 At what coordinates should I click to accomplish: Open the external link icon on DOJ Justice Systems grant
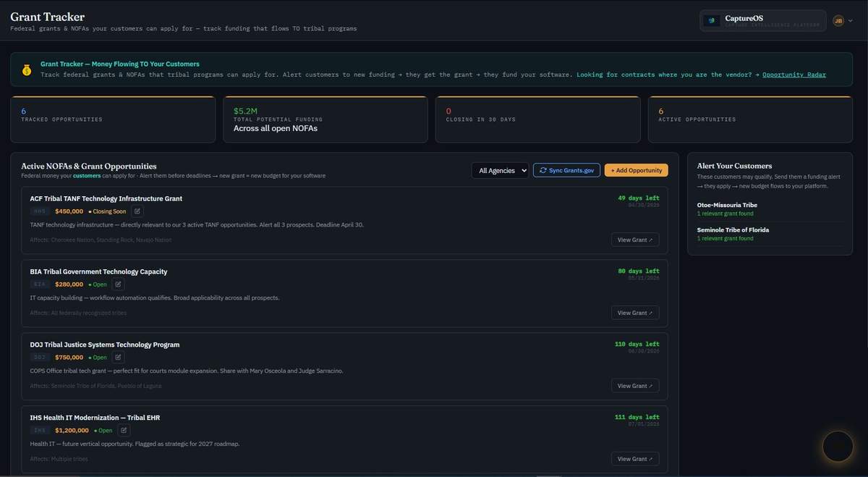(118, 357)
